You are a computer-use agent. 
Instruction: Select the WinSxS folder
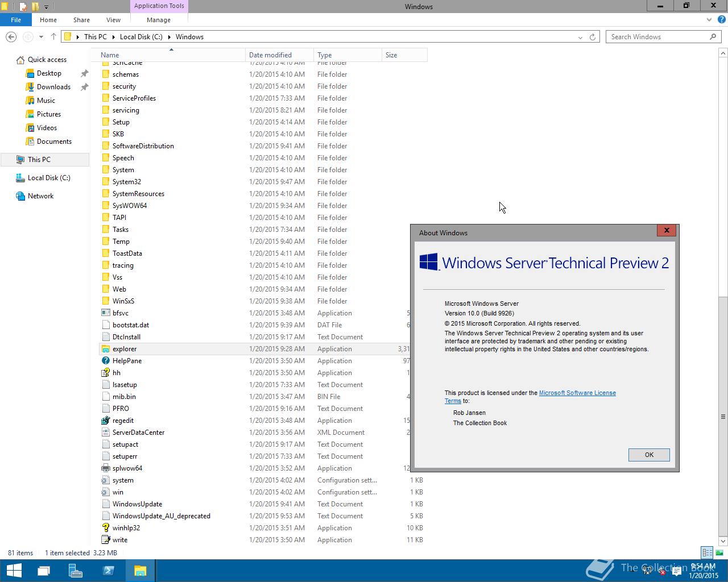tap(123, 301)
